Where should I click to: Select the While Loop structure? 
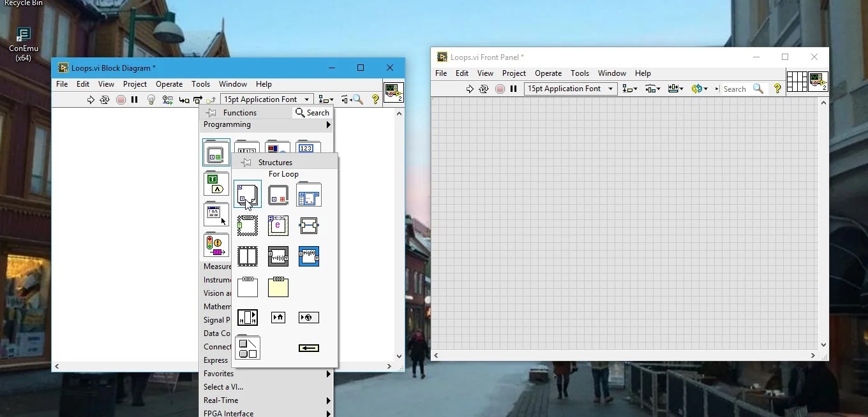click(278, 194)
